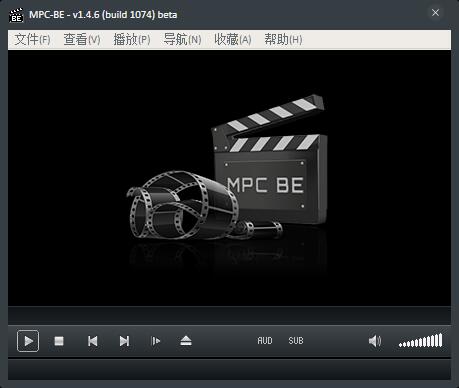Open the 播放(P) menu

132,40
